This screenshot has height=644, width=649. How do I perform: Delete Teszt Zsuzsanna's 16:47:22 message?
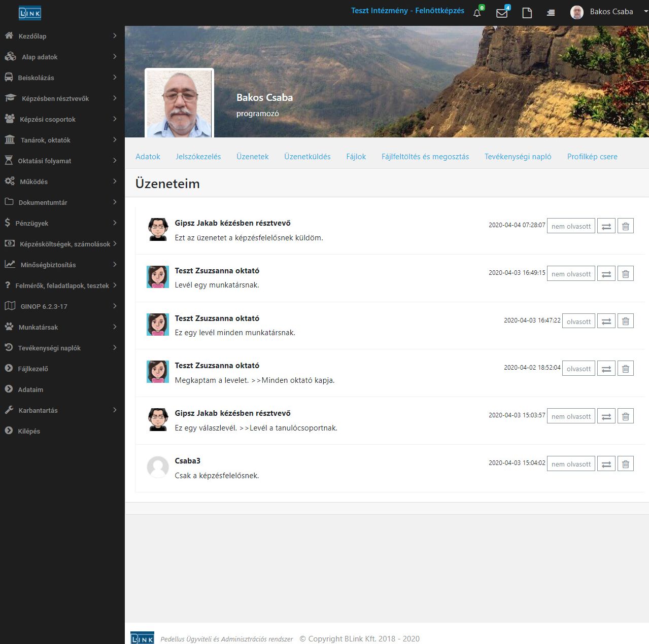626,321
